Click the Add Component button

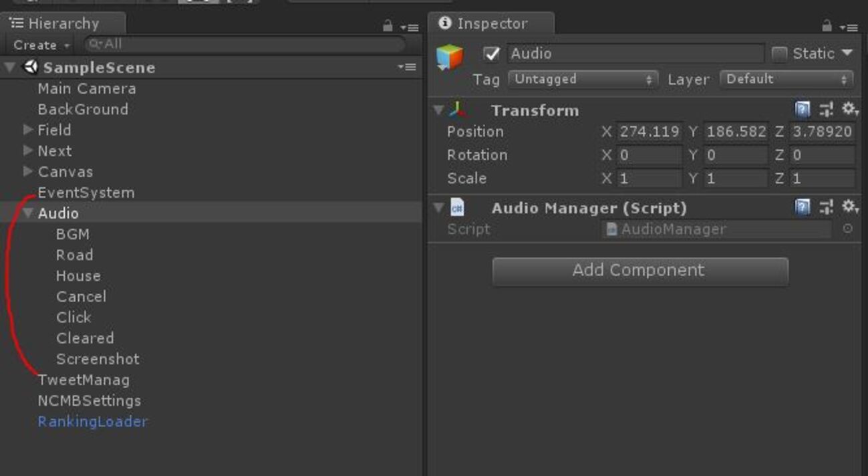(640, 270)
